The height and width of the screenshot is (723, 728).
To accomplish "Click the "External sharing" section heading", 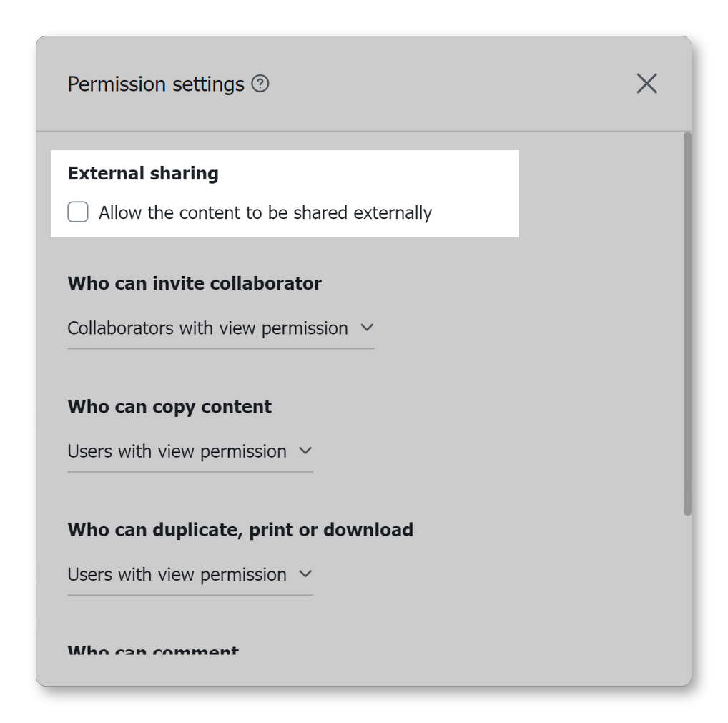I will tap(142, 173).
